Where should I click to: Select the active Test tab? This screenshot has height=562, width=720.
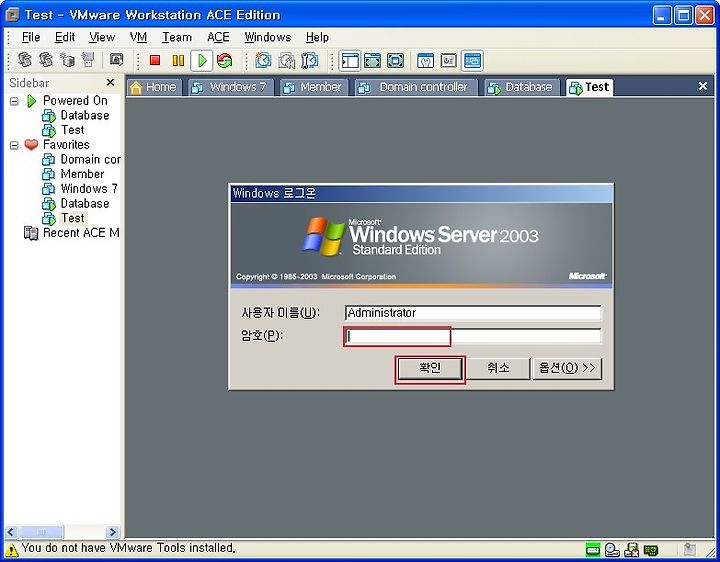tap(590, 87)
